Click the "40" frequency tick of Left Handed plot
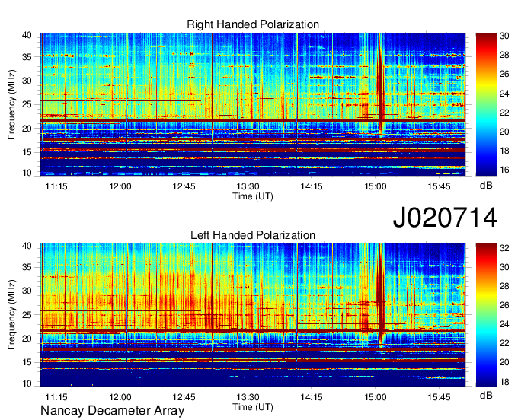The image size is (518, 420). (x=27, y=246)
